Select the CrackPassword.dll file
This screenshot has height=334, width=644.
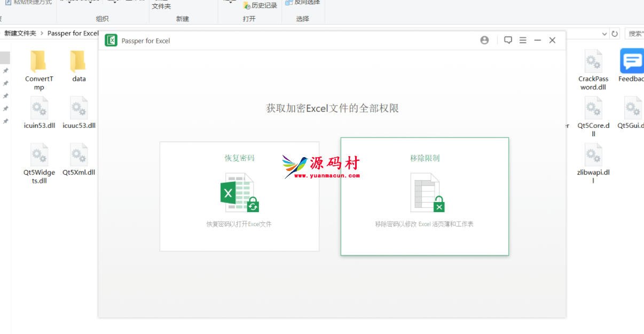[593, 69]
